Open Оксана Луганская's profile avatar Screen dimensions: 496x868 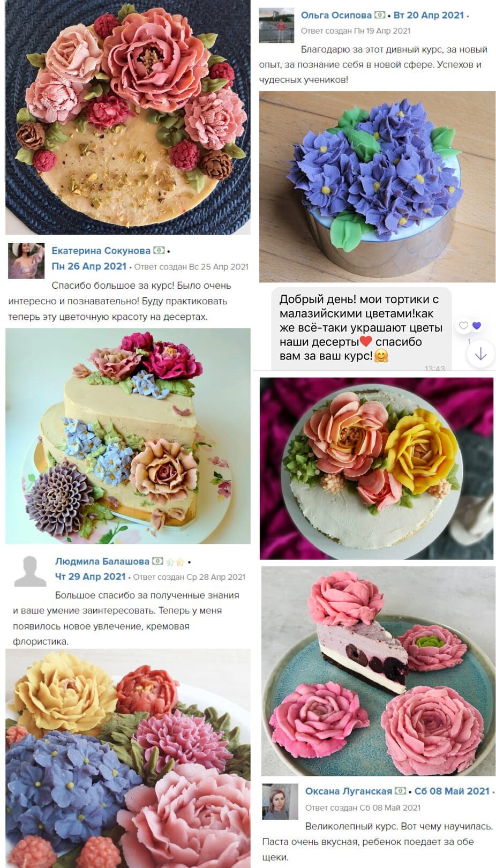pos(280,802)
